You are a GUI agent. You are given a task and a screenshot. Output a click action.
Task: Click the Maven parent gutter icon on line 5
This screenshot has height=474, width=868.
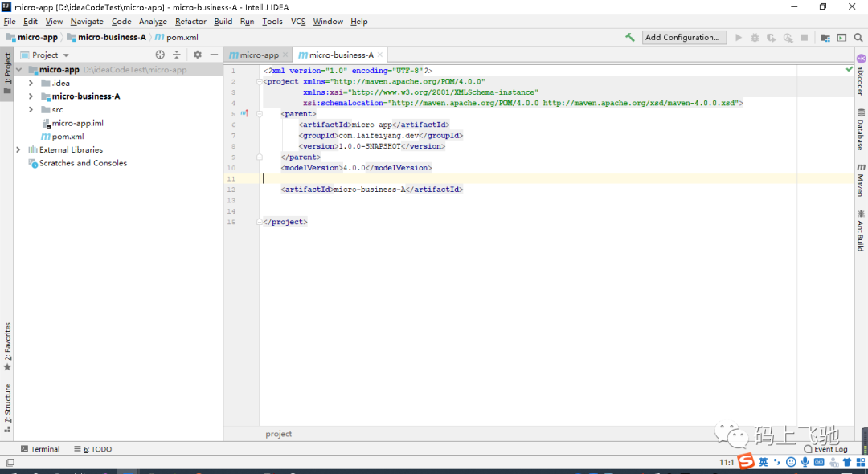point(244,113)
